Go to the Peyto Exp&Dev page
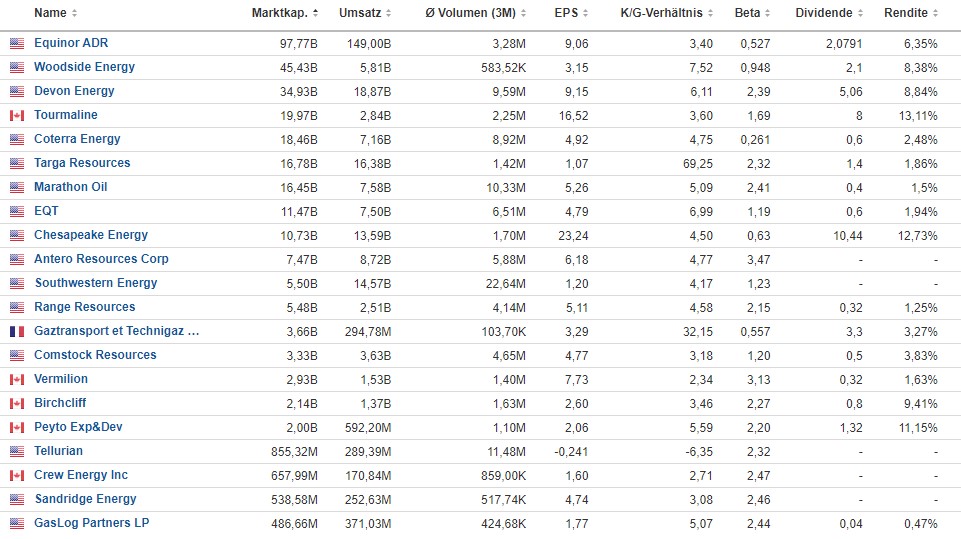 click(78, 427)
